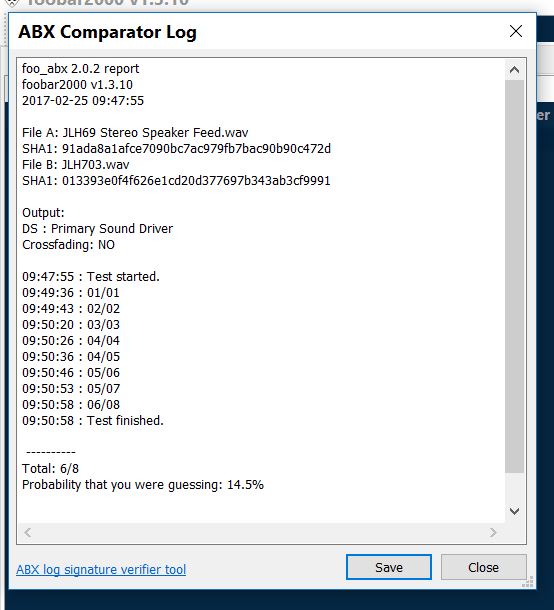
Task: Click the 'Probability that you were guessing' line
Action: coord(143,485)
